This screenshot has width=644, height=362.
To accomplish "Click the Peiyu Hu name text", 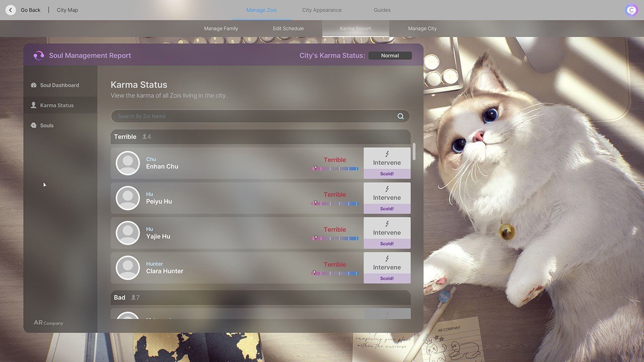I will (159, 202).
